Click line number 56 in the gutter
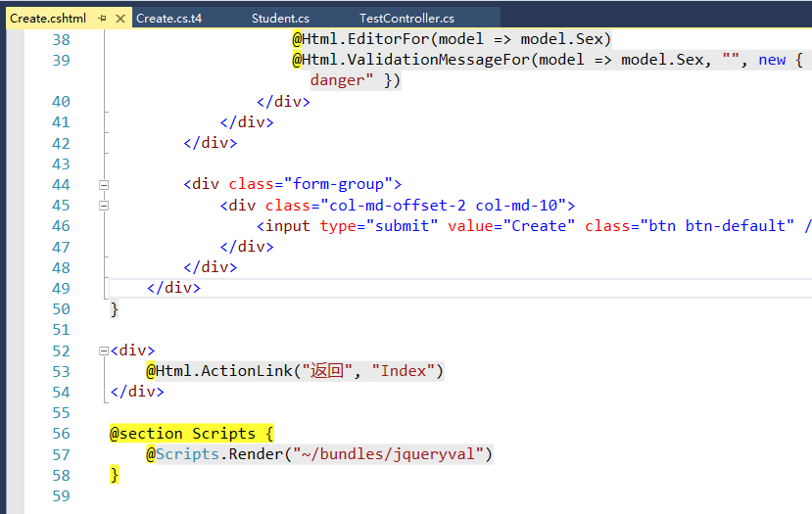812x514 pixels. (60, 434)
